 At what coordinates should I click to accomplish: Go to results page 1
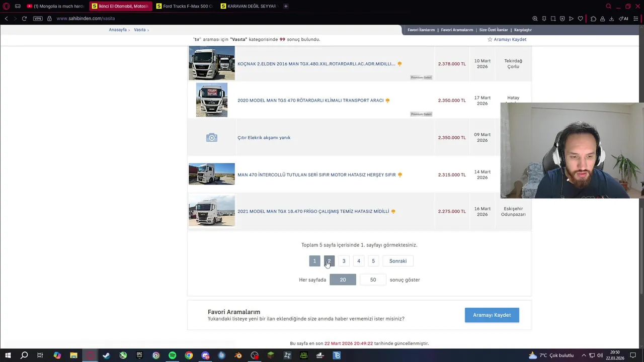pyautogui.click(x=314, y=261)
